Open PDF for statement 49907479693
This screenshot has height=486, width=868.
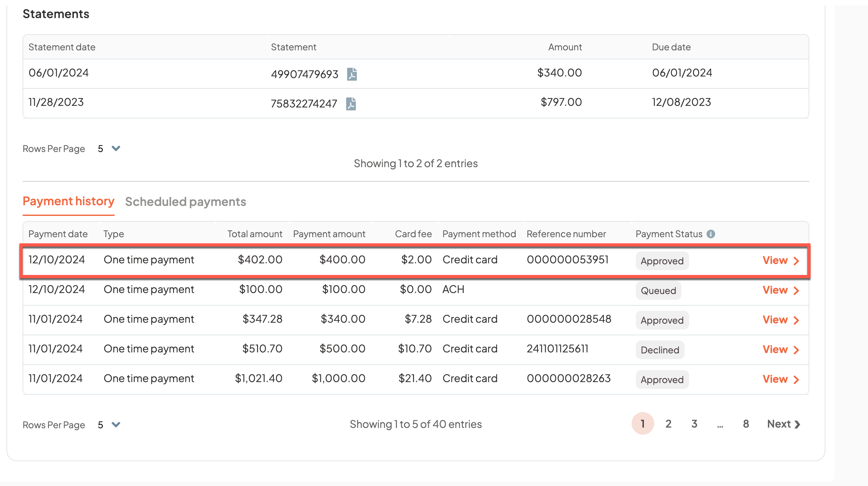pyautogui.click(x=352, y=74)
